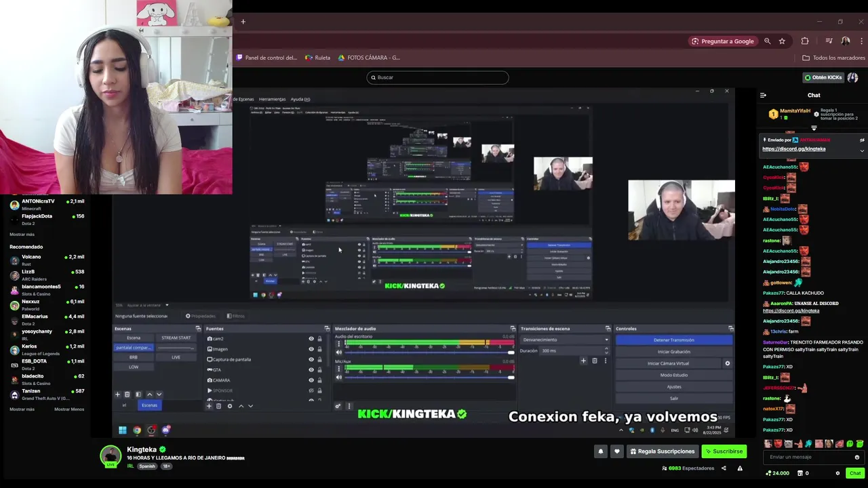Viewport: 868px width, 488px height.
Task: Open a new browser tab
Action: [x=243, y=22]
